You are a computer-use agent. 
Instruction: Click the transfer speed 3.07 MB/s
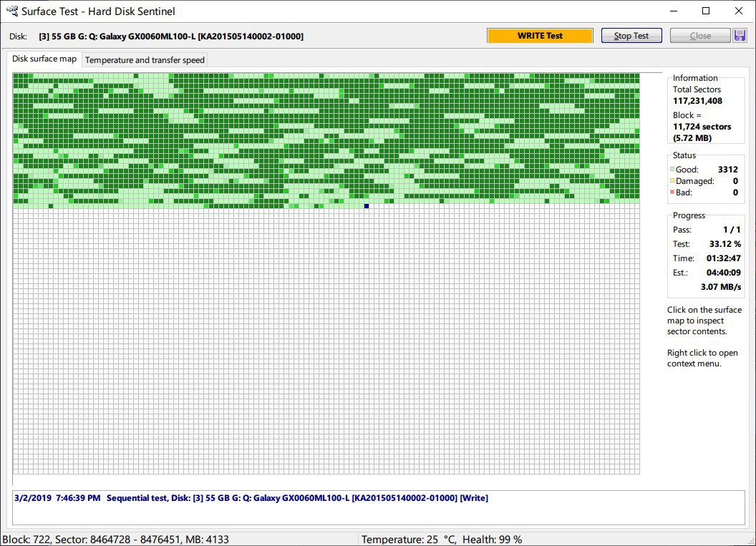tap(721, 287)
